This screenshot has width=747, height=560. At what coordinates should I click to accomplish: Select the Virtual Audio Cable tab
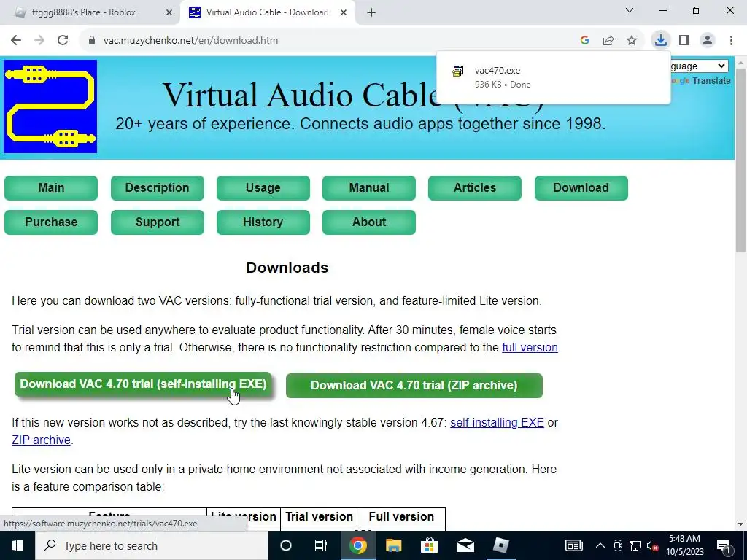click(x=267, y=12)
